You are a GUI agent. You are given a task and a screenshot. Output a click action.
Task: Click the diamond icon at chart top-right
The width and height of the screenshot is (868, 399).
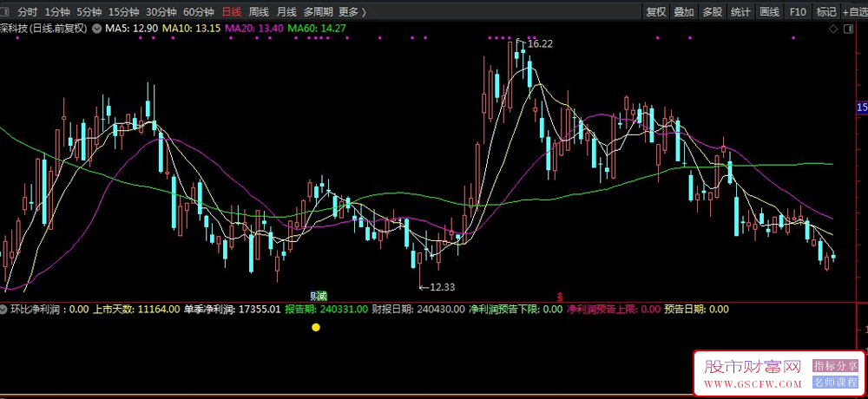(833, 29)
